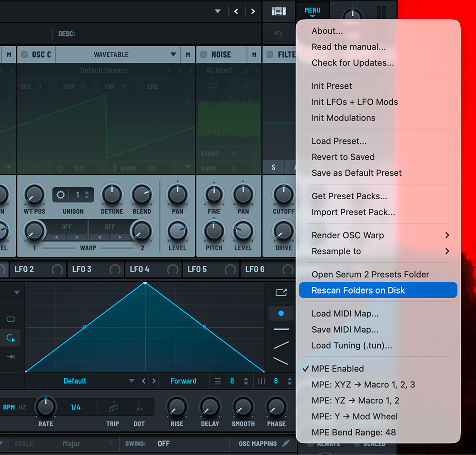The width and height of the screenshot is (476, 455).
Task: Choose MPE Bend Range: 48 item
Action: (x=378, y=432)
